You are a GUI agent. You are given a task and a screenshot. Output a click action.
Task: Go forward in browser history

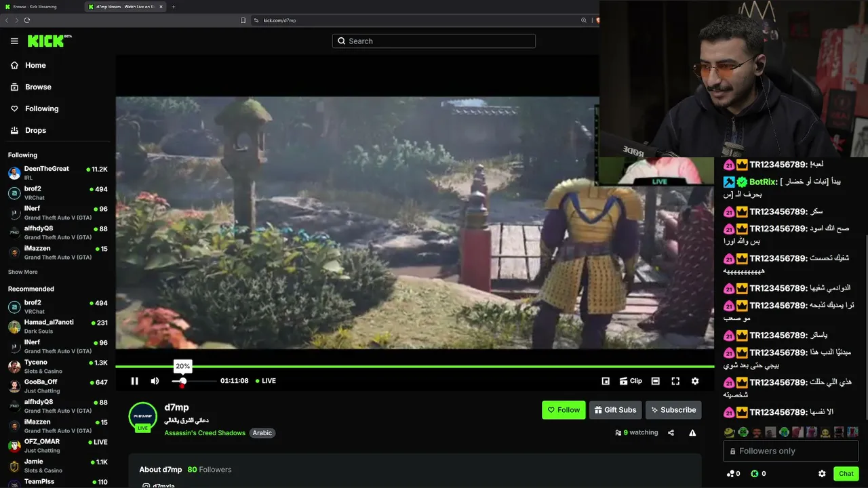pos(17,20)
